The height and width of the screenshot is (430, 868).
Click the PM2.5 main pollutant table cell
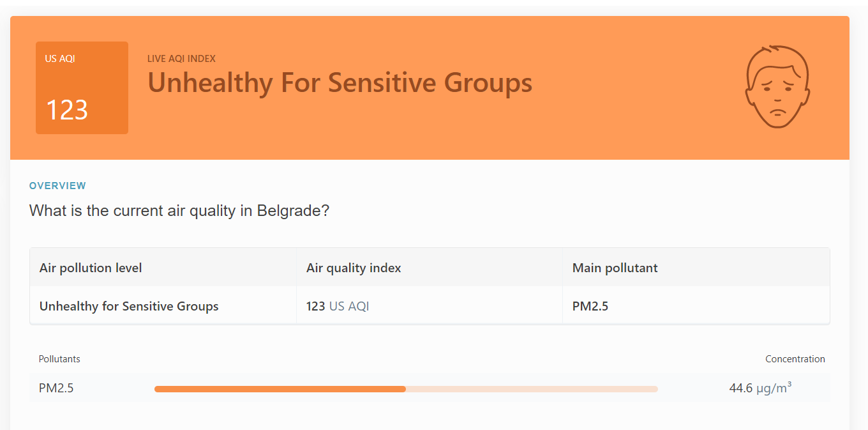[590, 306]
